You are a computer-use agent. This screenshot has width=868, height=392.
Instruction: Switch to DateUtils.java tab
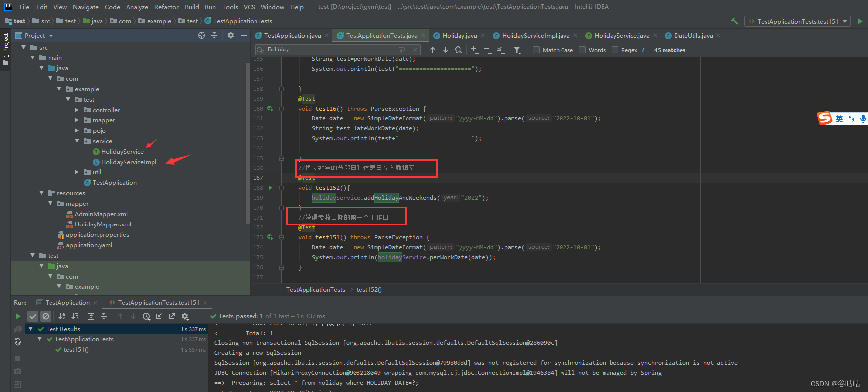(693, 36)
